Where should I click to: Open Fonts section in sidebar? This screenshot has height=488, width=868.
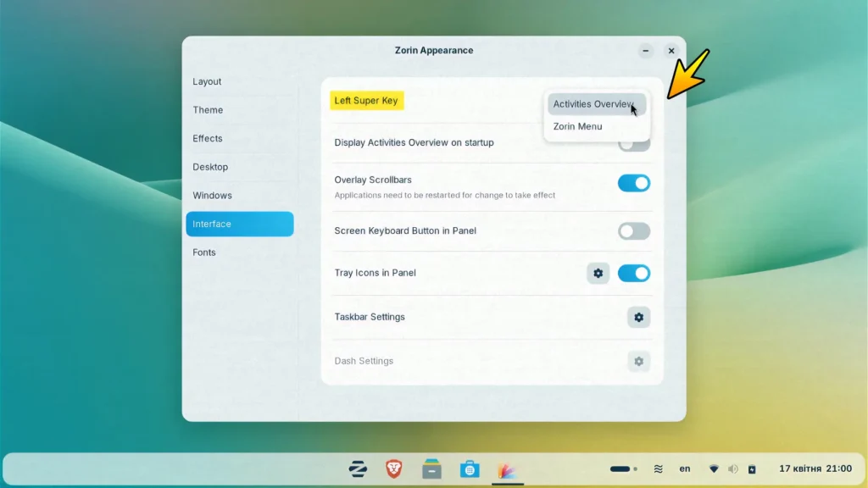(240, 252)
